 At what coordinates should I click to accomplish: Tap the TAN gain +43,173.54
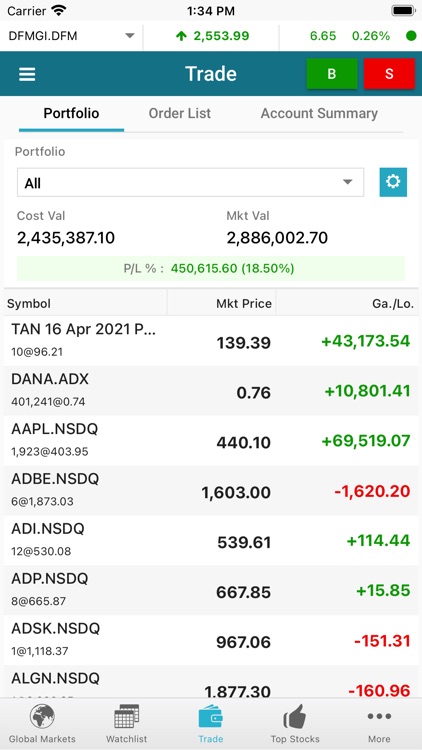click(x=366, y=341)
